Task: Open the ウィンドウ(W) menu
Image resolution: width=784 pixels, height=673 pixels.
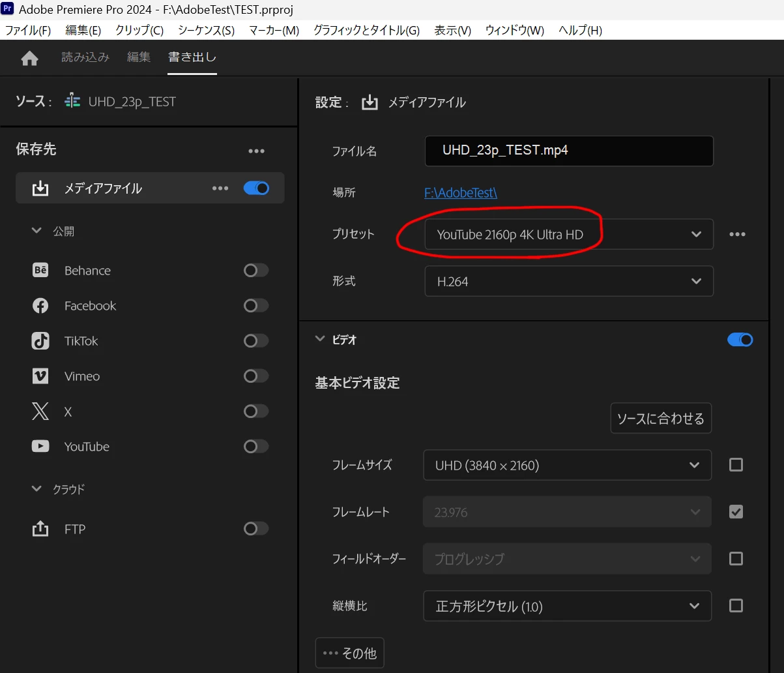Action: coord(514,30)
